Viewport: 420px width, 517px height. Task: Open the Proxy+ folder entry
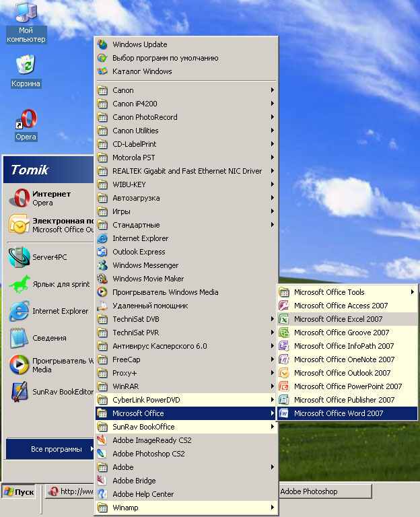(x=186, y=373)
